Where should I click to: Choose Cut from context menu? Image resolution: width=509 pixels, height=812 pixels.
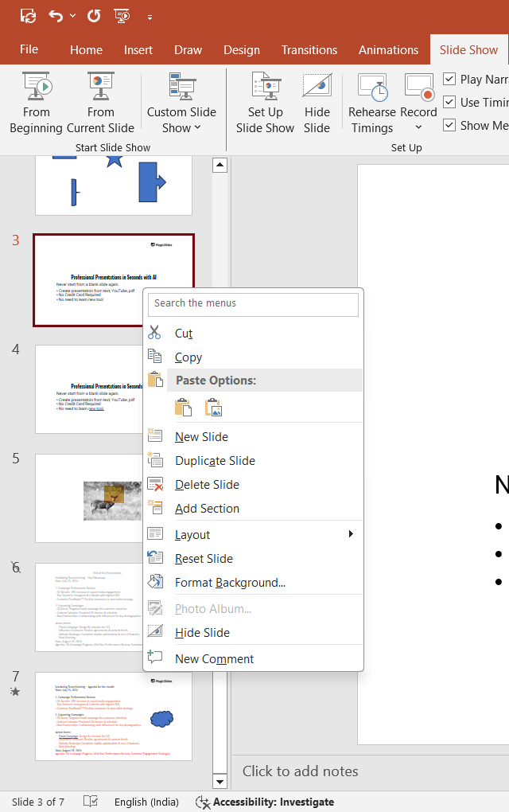click(x=253, y=333)
